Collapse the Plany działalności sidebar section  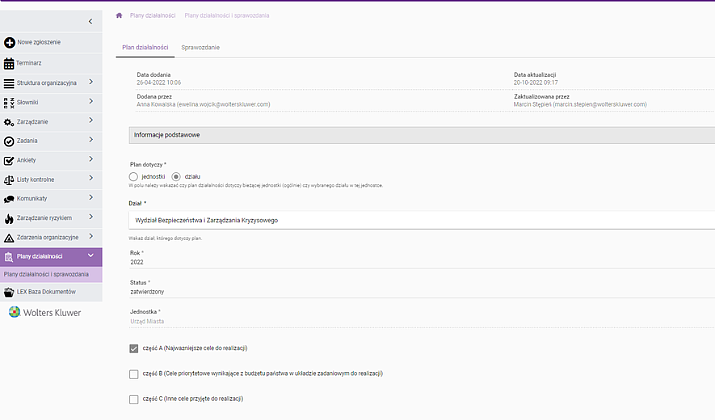(91, 257)
